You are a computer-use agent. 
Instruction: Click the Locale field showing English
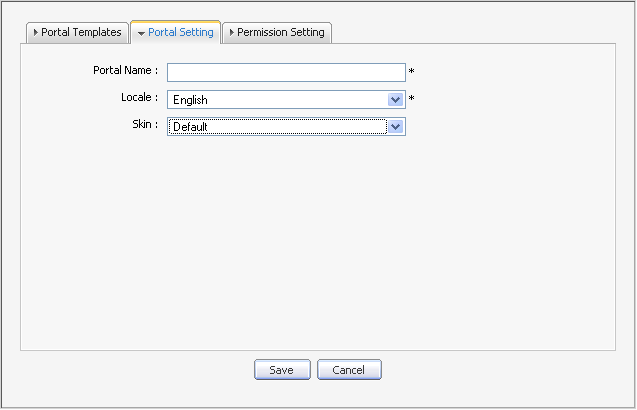pos(277,100)
